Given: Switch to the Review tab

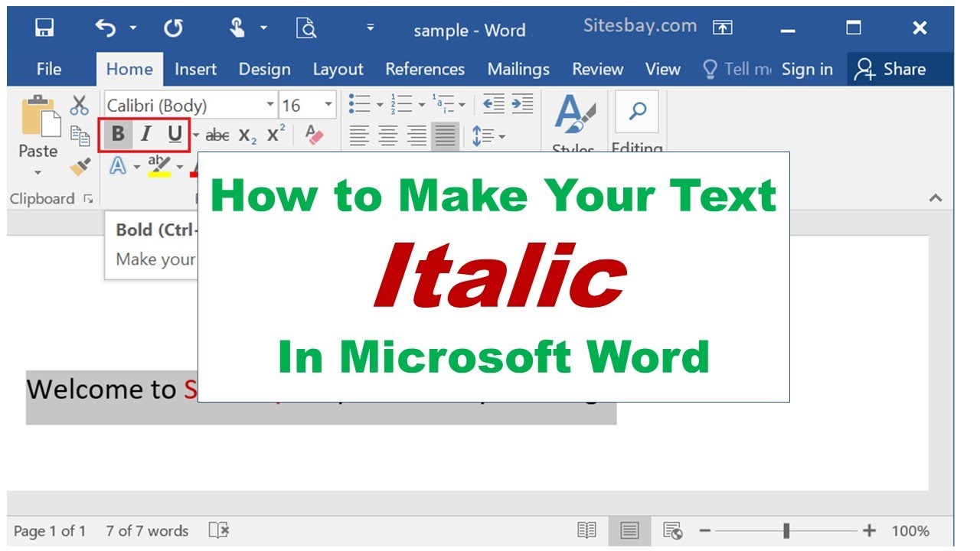Looking at the screenshot, I should (x=597, y=69).
